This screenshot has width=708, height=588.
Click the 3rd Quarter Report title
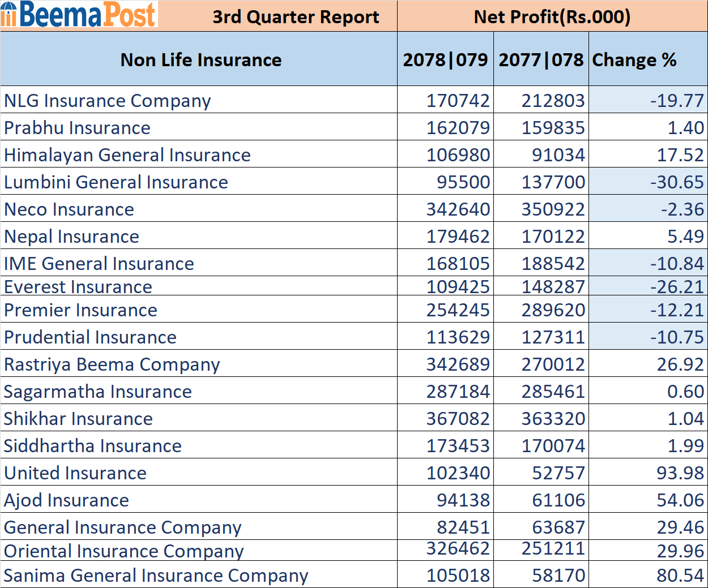coord(295,17)
